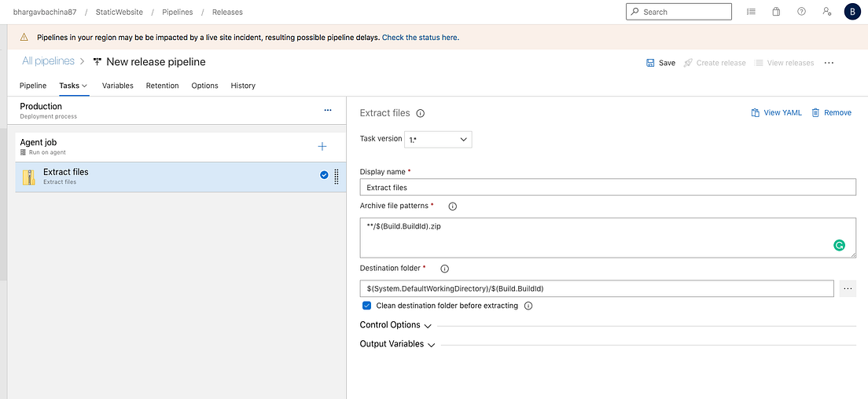Toggle Clean destination folder before extracting checkbox
Screen dimensions: 868x399
point(366,306)
